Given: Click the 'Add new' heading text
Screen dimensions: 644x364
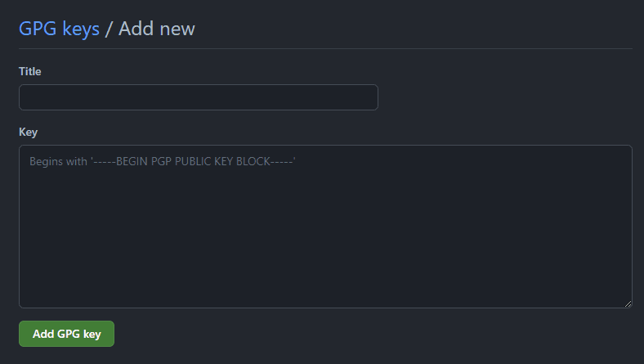Looking at the screenshot, I should click(x=157, y=29).
